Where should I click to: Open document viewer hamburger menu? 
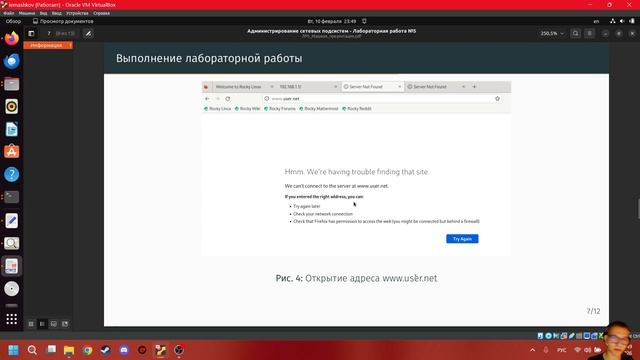pos(589,33)
